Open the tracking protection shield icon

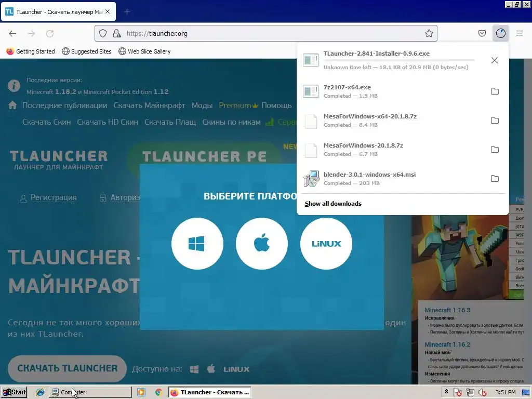(x=103, y=33)
